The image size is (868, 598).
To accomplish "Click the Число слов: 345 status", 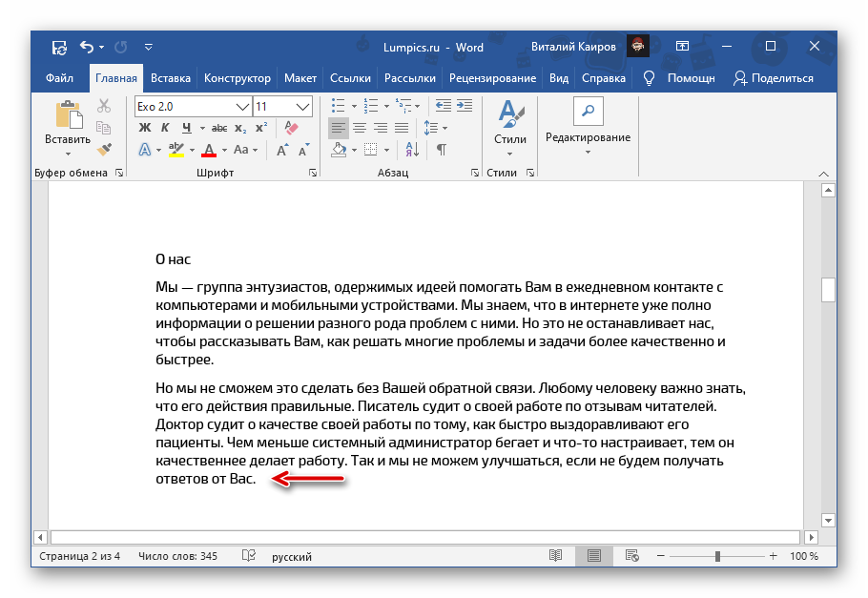I will tap(177, 556).
